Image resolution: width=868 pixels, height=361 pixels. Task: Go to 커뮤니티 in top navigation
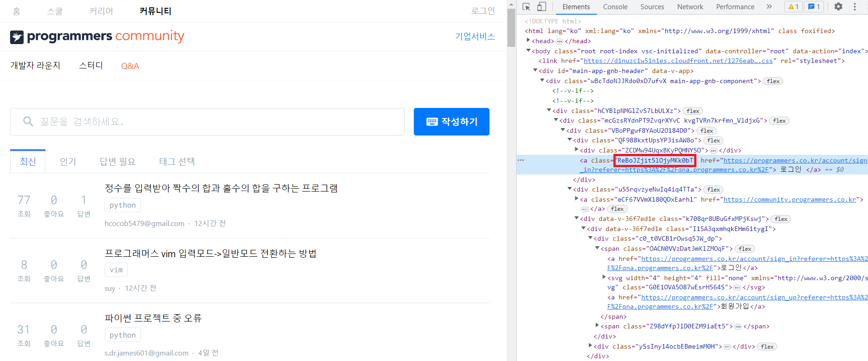pyautogui.click(x=156, y=11)
